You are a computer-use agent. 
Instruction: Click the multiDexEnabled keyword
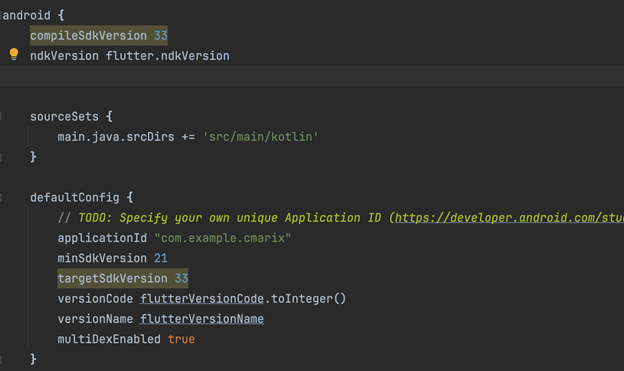[109, 339]
